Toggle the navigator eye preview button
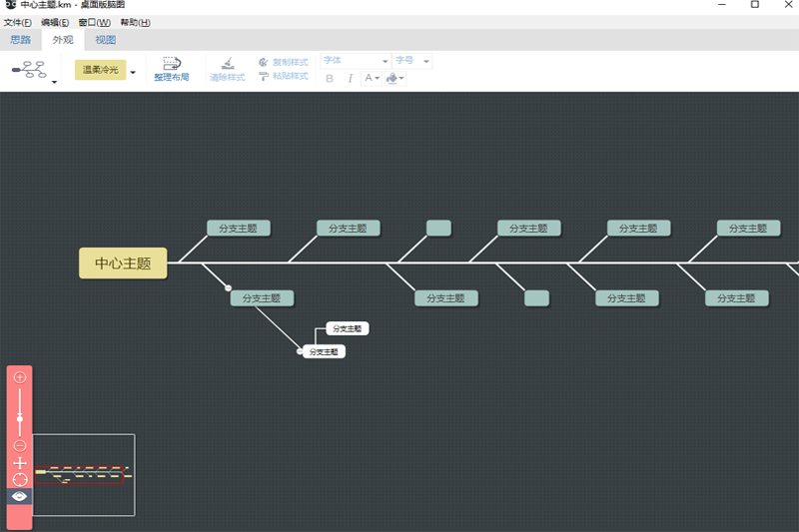799x532 pixels. coord(19,496)
